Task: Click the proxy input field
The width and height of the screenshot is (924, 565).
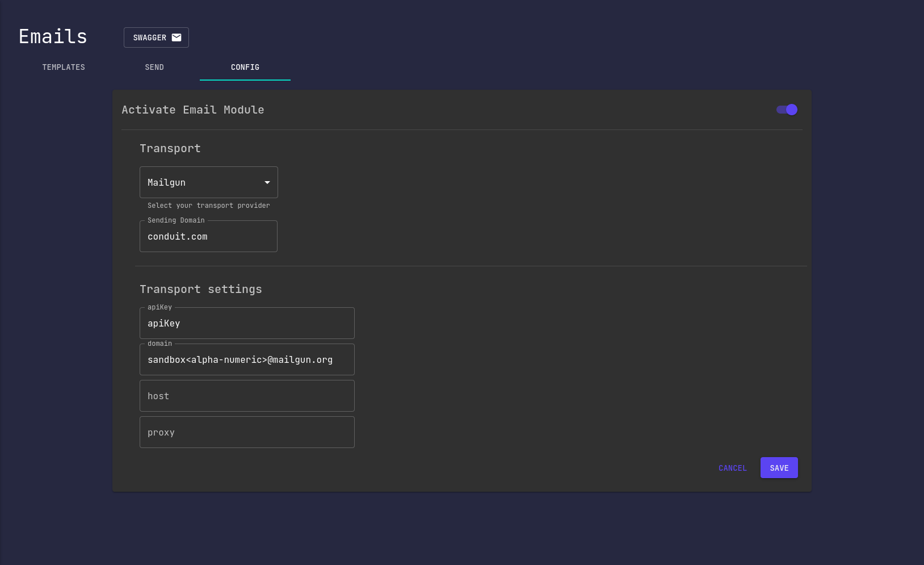Action: (x=247, y=432)
